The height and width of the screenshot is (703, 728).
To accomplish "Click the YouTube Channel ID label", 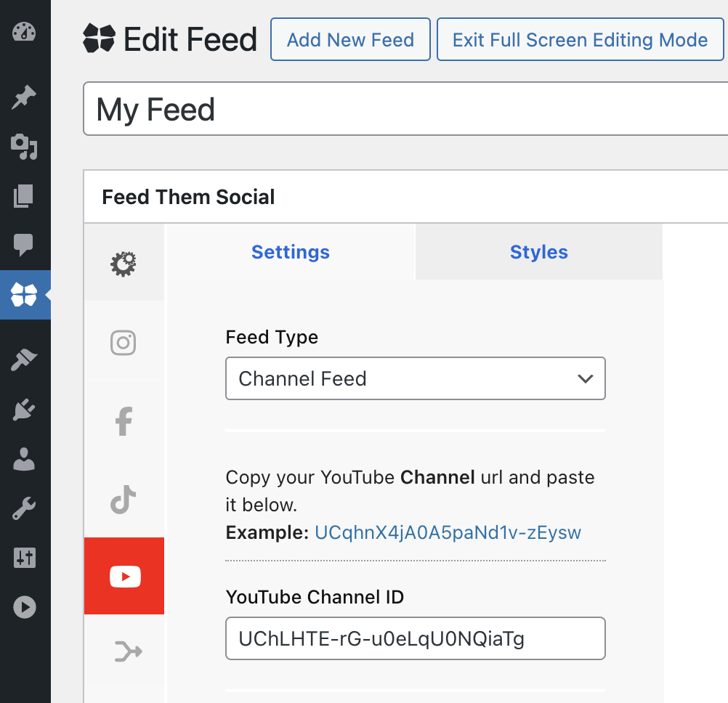I will click(315, 597).
